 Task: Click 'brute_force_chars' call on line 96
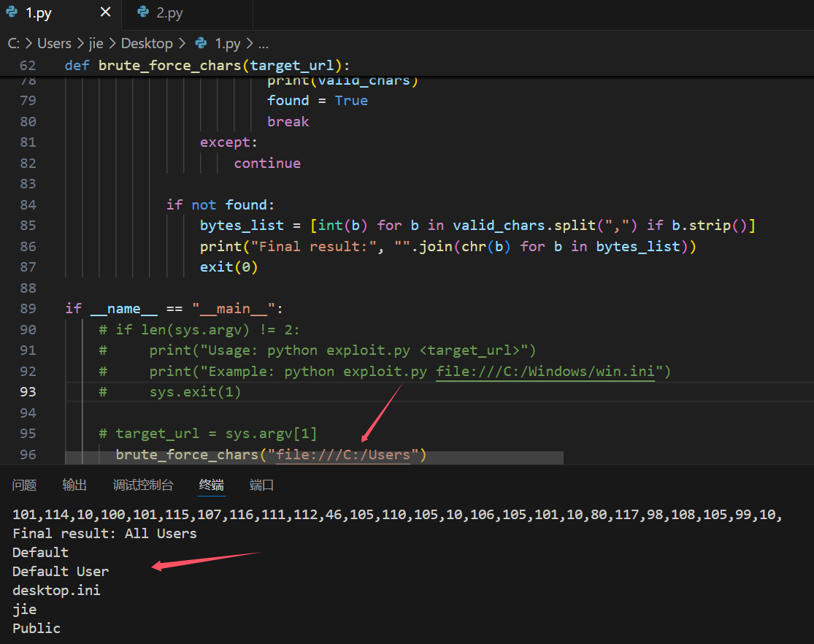point(187,455)
